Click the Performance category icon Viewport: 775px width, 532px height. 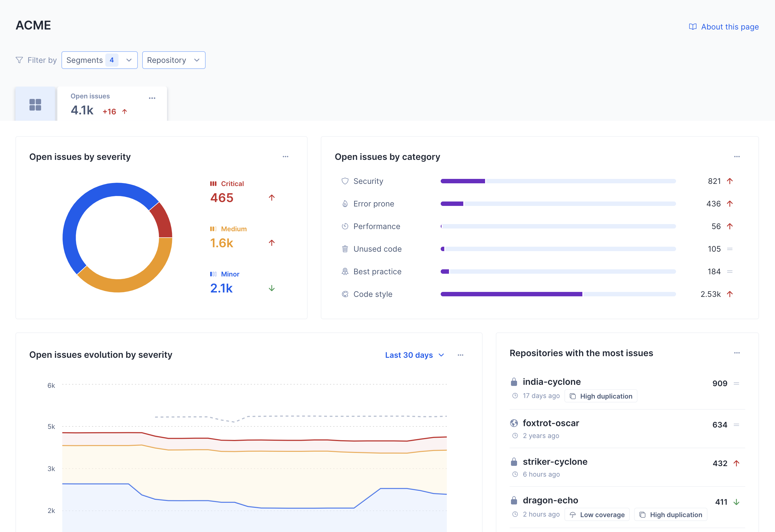tap(344, 226)
